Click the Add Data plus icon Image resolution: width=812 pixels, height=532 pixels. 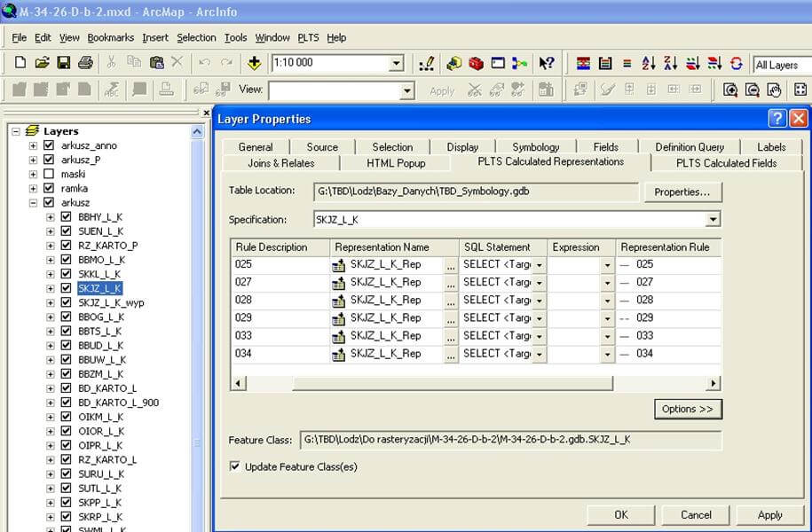255,63
